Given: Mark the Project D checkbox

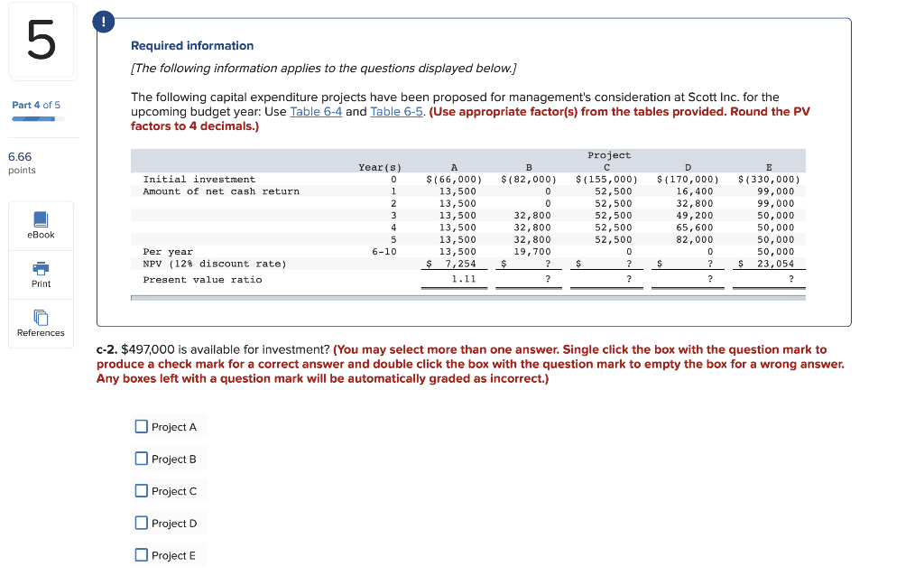Looking at the screenshot, I should [x=141, y=523].
